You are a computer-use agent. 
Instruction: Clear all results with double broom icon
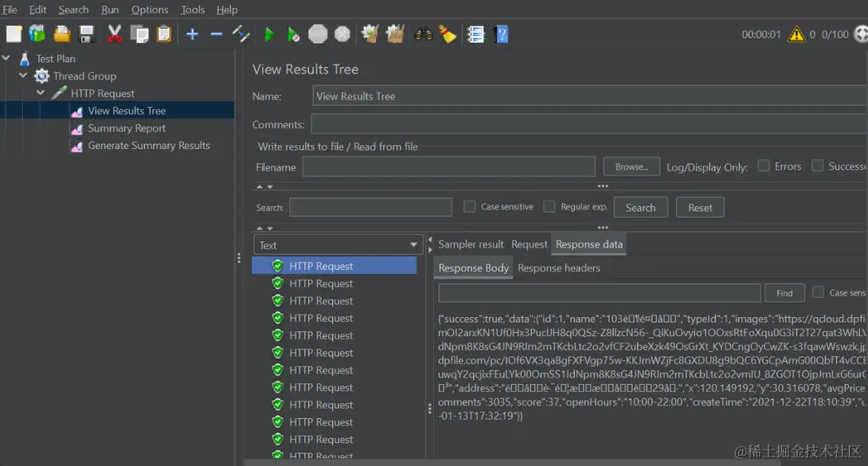click(395, 34)
